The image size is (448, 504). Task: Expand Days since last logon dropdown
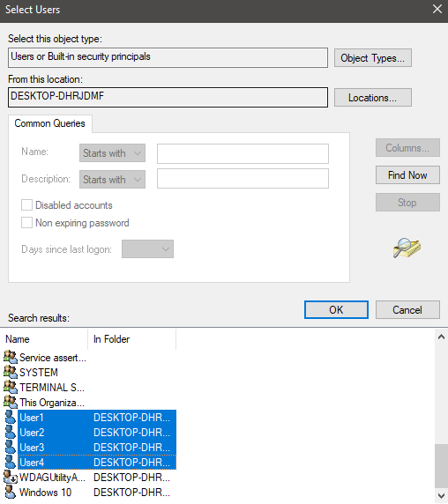coord(147,248)
